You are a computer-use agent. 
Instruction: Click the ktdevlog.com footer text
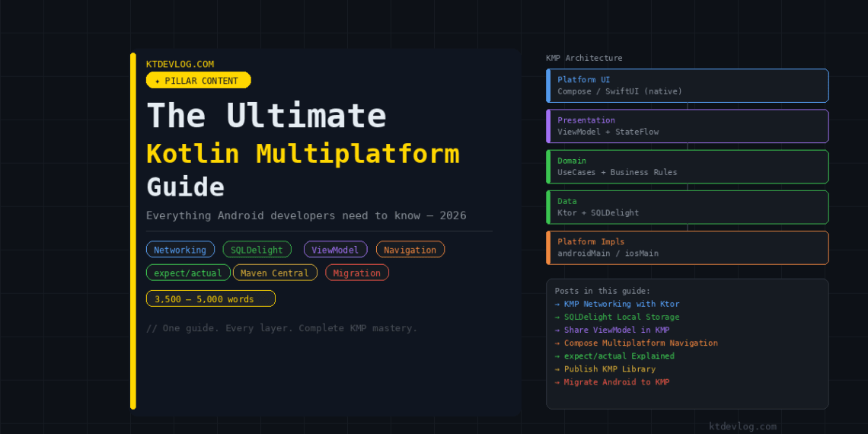[x=742, y=426]
